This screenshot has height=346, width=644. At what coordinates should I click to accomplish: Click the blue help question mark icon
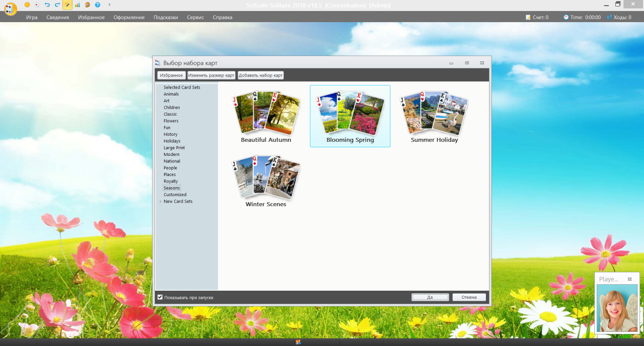pyautogui.click(x=98, y=5)
